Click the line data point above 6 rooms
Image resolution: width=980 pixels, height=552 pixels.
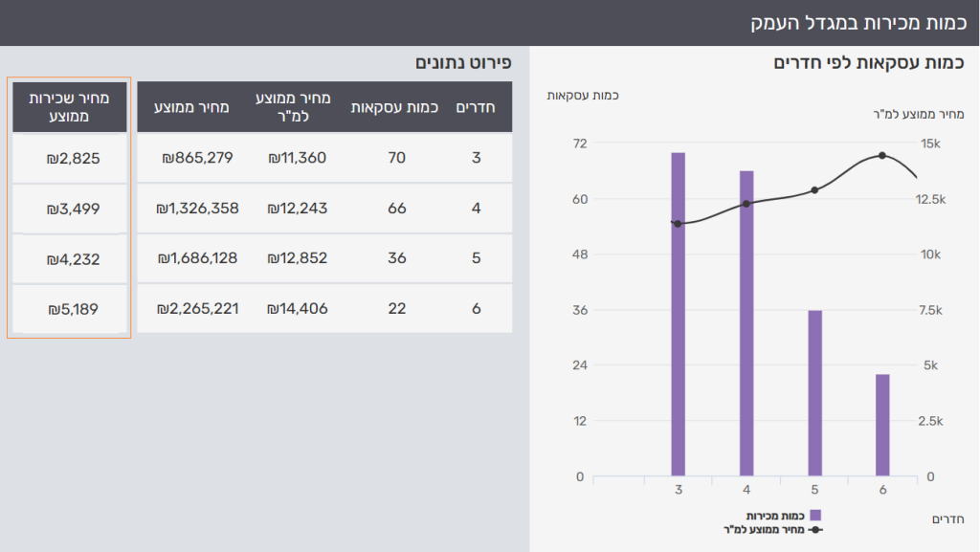tap(882, 156)
